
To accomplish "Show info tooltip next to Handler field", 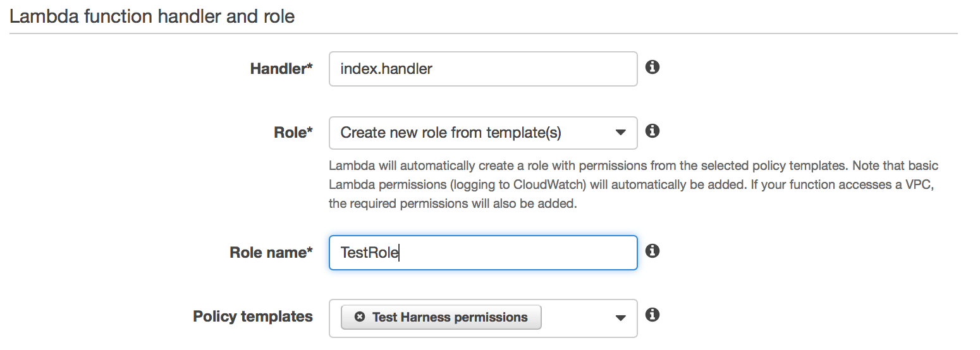I will [x=652, y=67].
